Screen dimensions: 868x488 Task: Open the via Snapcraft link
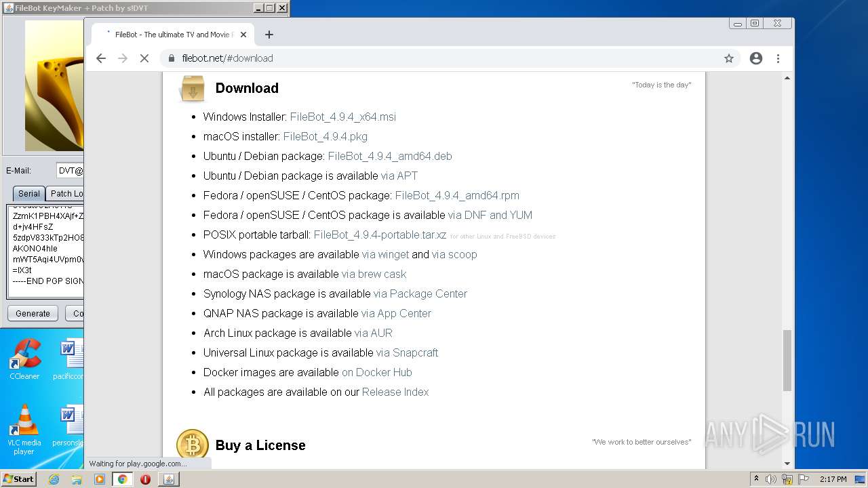tap(408, 352)
